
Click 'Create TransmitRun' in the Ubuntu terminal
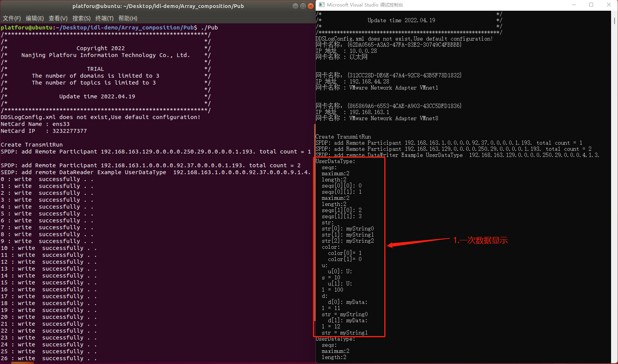point(32,145)
